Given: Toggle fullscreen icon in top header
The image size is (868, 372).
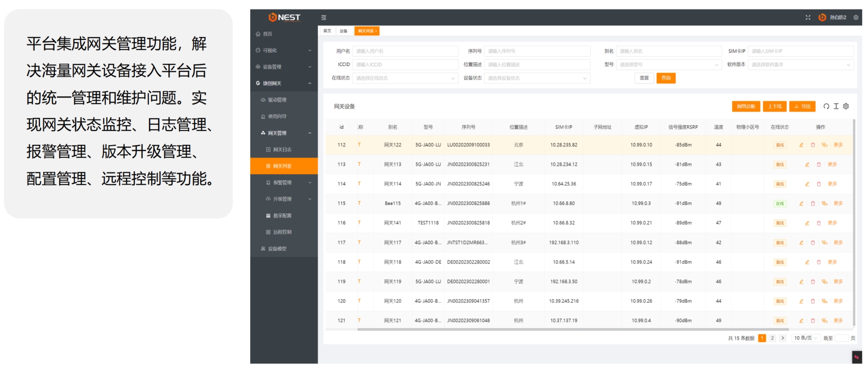Looking at the screenshot, I should tap(808, 18).
